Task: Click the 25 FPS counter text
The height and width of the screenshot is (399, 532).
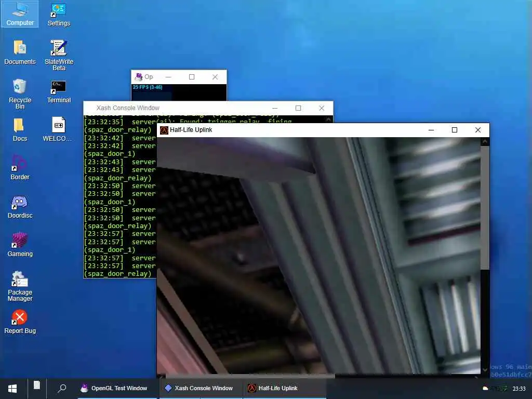Action: (148, 87)
